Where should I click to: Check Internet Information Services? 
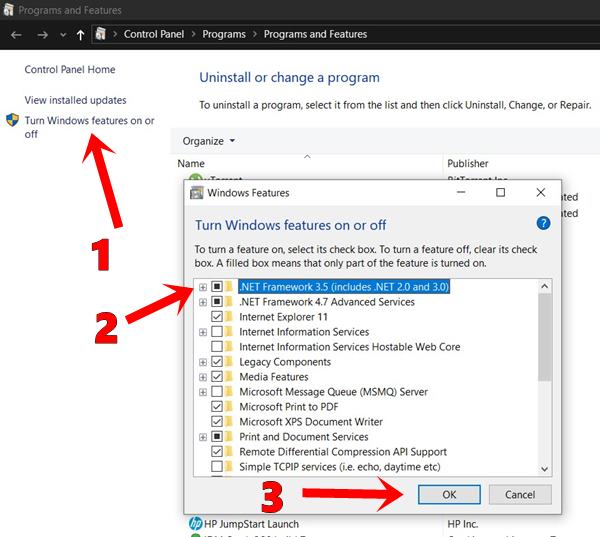217,331
